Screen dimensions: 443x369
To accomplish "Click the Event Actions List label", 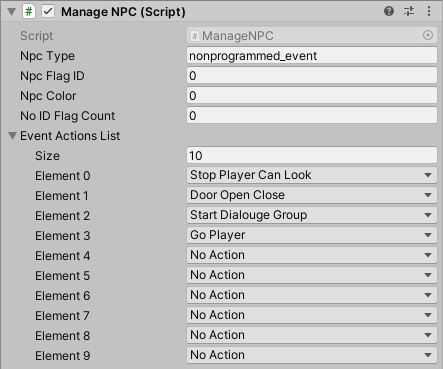I will click(x=70, y=136).
